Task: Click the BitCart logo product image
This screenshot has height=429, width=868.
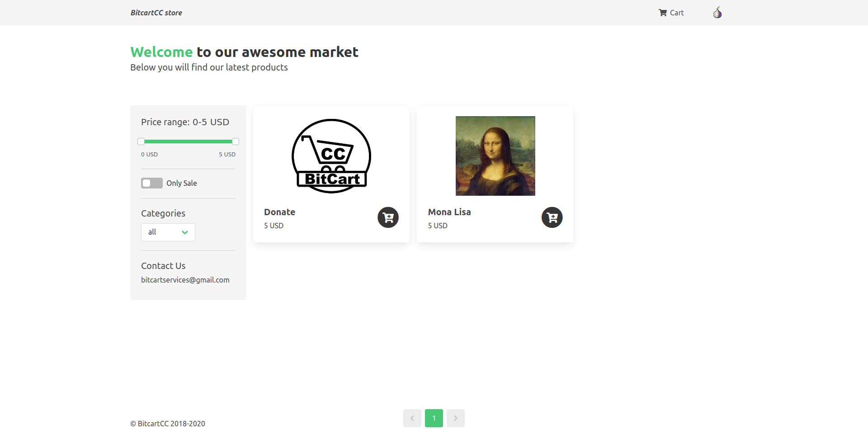Action: click(331, 156)
